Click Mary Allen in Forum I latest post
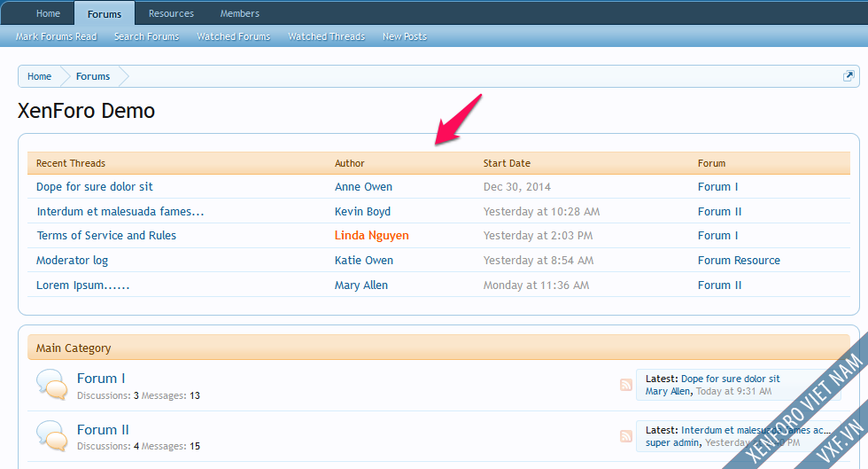Screen dimensions: 868x469 tap(668, 391)
